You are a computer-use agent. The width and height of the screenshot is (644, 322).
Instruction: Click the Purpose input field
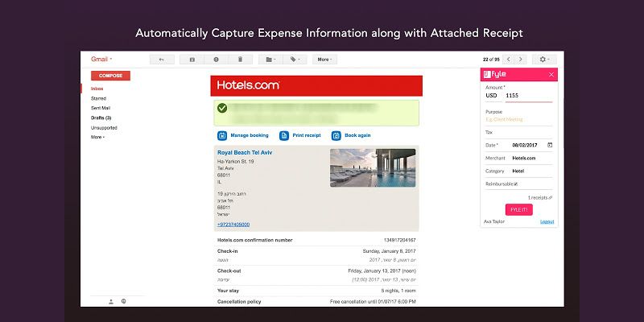[519, 119]
